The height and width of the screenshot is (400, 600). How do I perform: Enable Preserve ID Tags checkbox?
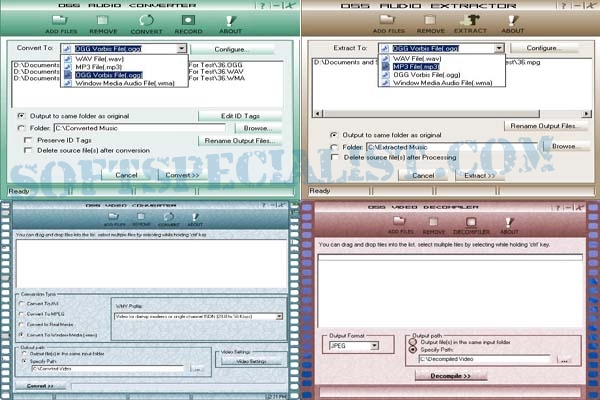tap(28, 140)
